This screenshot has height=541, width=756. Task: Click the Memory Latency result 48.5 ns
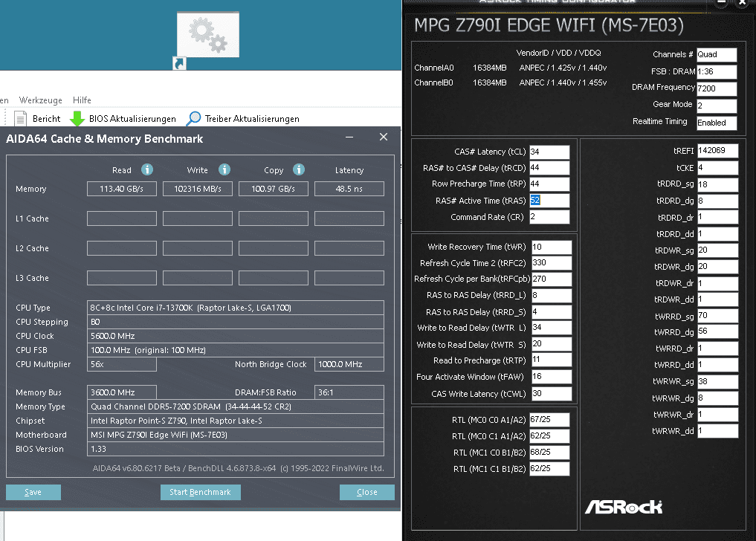(x=349, y=189)
